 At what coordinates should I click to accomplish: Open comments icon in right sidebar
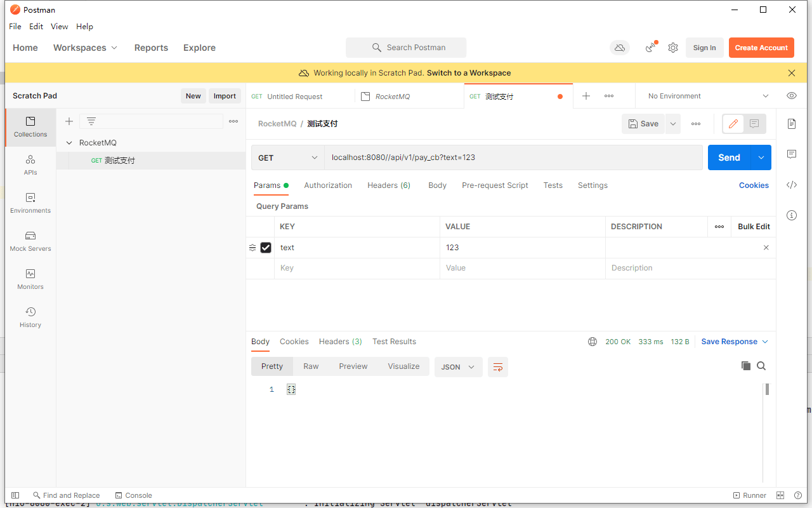[792, 154]
